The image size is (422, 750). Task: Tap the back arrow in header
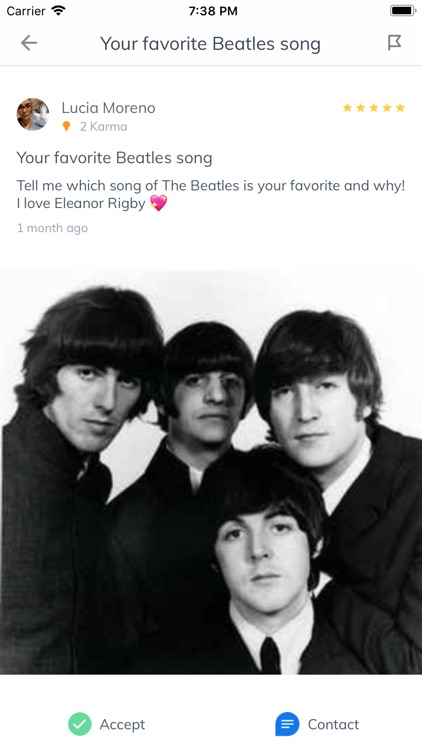pos(29,43)
